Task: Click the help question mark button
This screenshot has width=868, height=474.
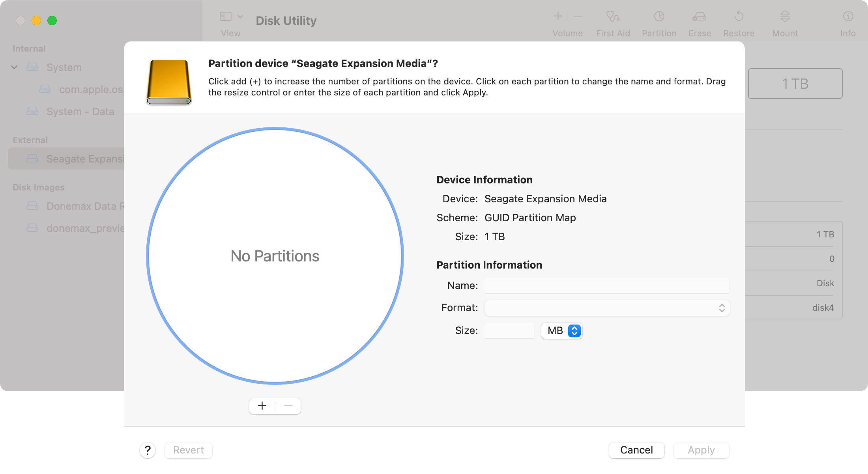Action: click(x=148, y=450)
